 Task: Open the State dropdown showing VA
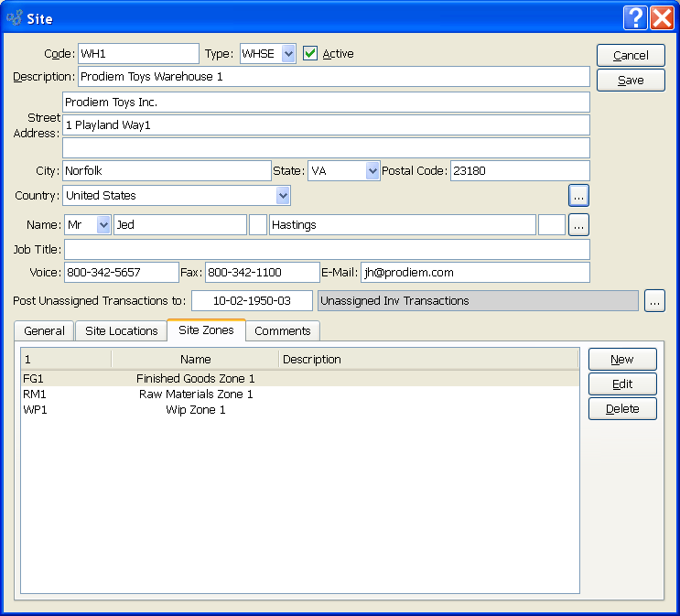372,171
